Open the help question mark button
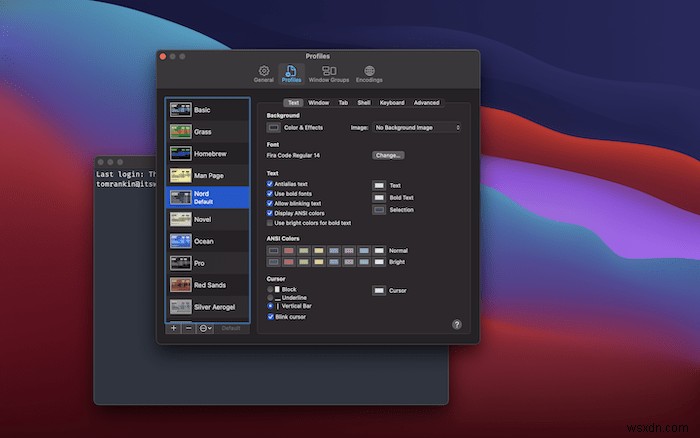This screenshot has height=438, width=700. (457, 325)
